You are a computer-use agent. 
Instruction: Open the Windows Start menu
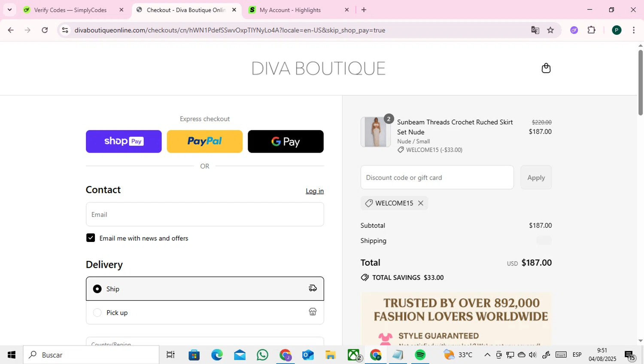tap(12, 355)
